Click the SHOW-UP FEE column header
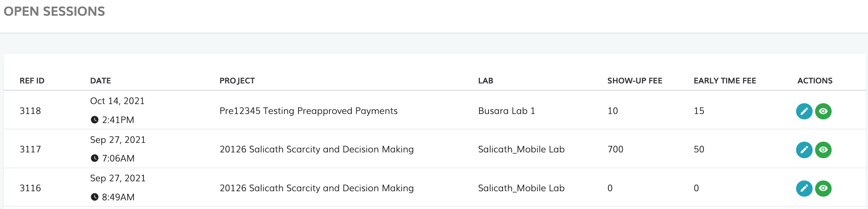Image resolution: width=868 pixels, height=209 pixels. tap(634, 81)
